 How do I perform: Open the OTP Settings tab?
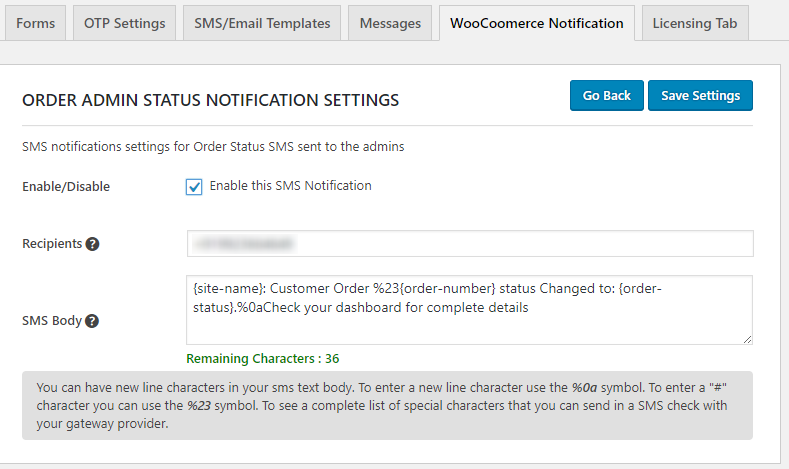pos(123,24)
